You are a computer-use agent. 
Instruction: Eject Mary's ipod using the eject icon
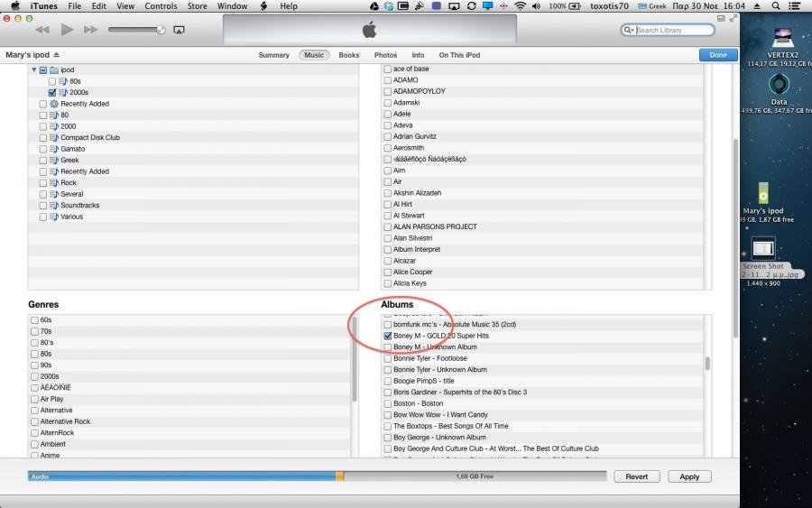click(x=56, y=55)
